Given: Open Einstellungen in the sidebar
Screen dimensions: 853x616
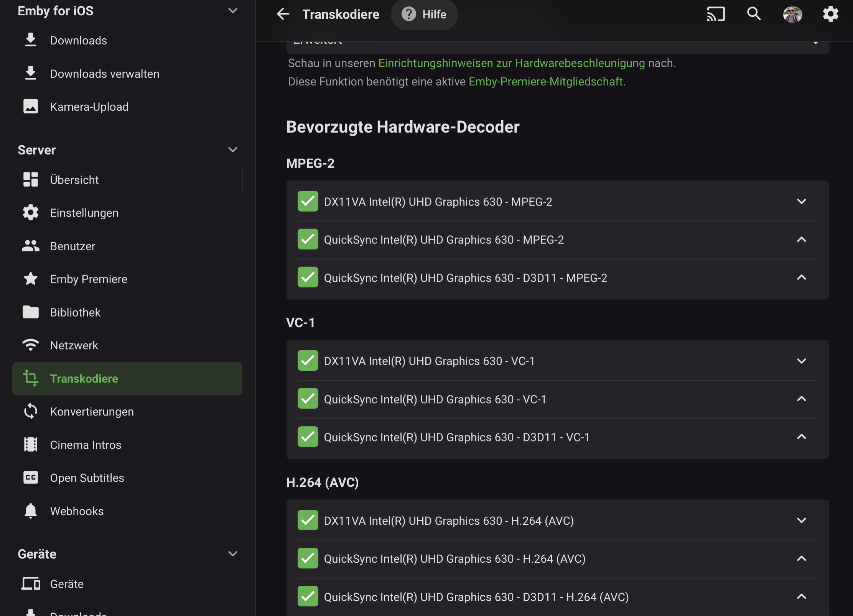Looking at the screenshot, I should pos(127,213).
